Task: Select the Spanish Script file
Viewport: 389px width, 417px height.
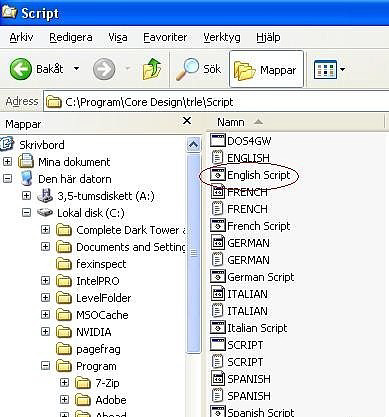Action: 252,412
